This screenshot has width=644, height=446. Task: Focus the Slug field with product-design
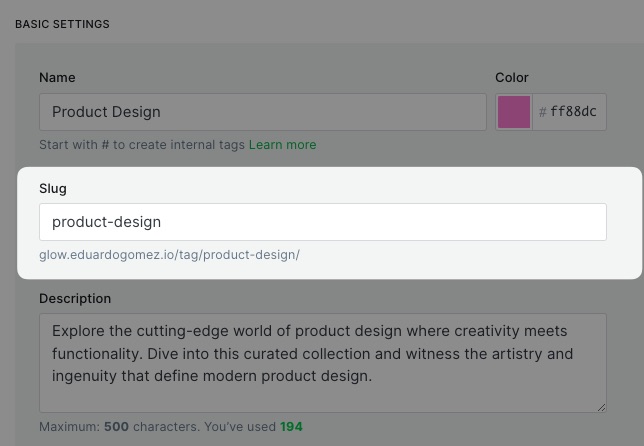pos(323,222)
